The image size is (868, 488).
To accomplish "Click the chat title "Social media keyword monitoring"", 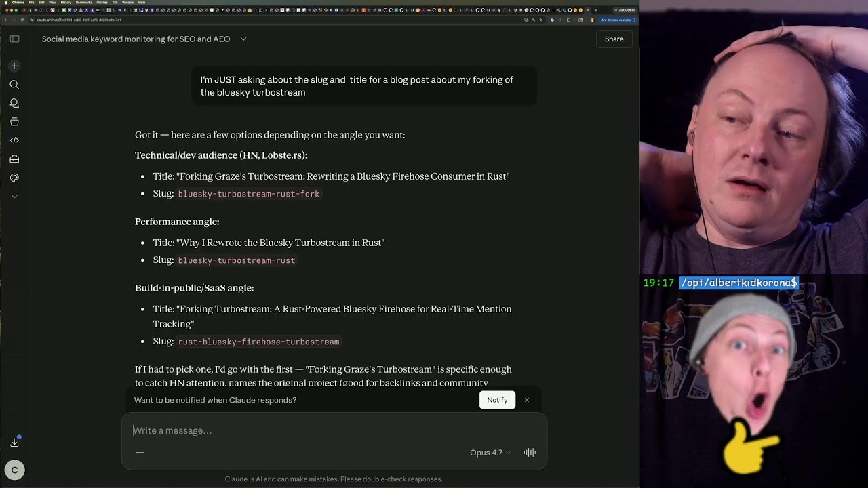I will pyautogui.click(x=136, y=39).
